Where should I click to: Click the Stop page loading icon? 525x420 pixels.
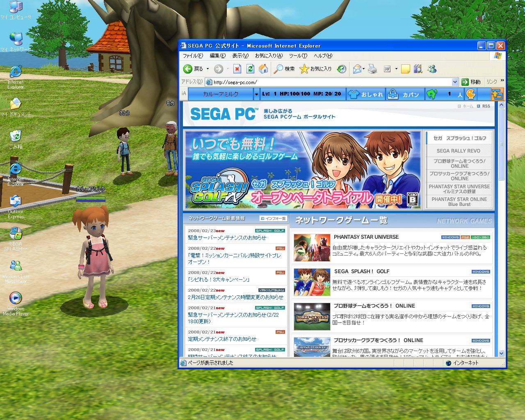click(x=237, y=69)
